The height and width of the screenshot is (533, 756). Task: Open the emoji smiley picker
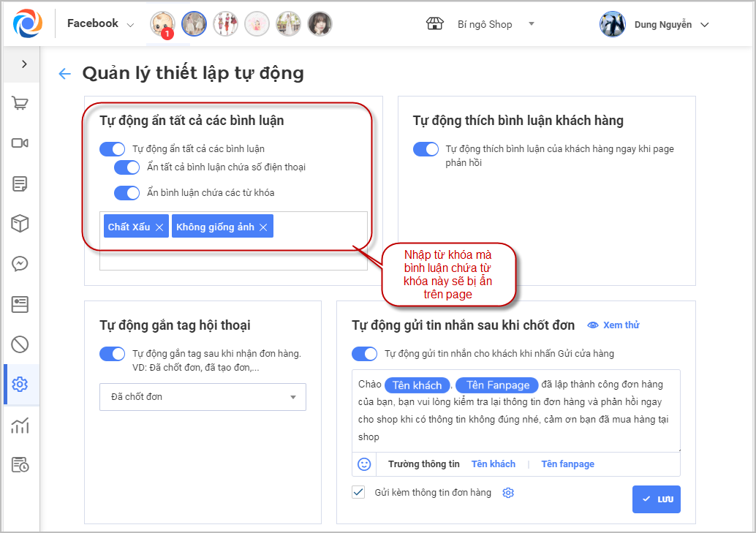click(x=364, y=464)
